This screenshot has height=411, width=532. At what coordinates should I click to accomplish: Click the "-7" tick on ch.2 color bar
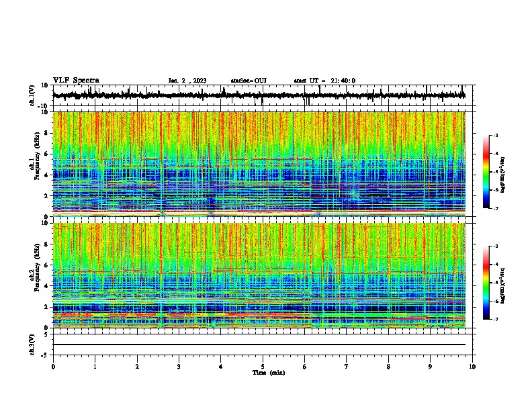495,319
